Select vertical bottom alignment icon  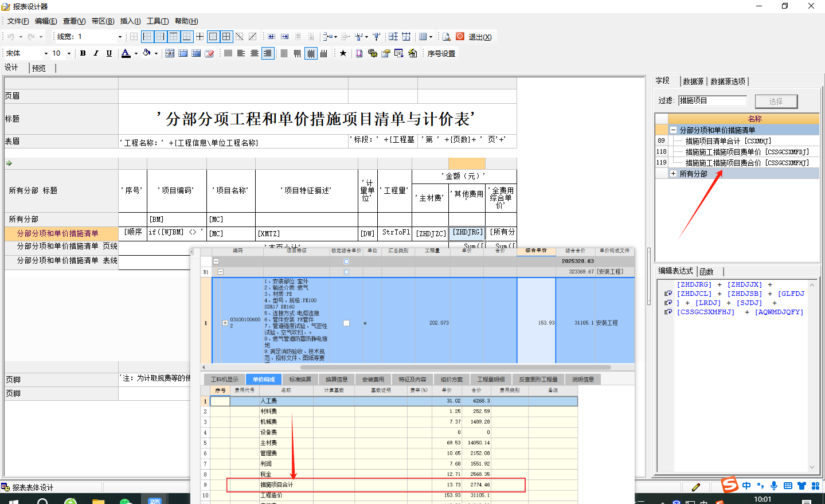[324, 53]
